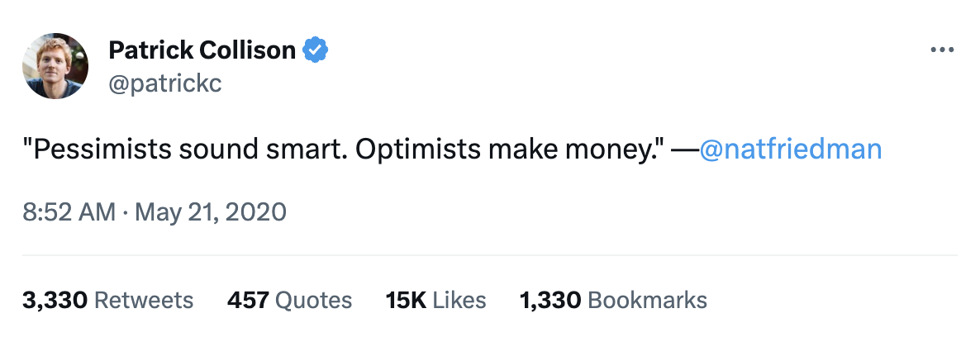View the 3,330 count of retweets
This screenshot has height=337, width=980.
[x=55, y=300]
